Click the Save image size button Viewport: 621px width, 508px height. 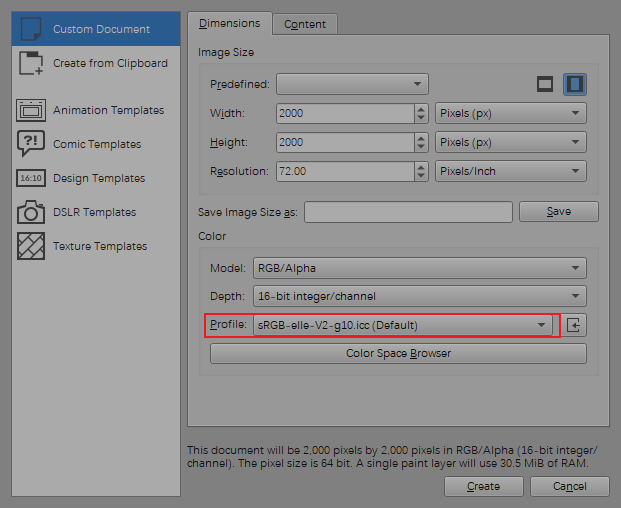[x=559, y=211]
